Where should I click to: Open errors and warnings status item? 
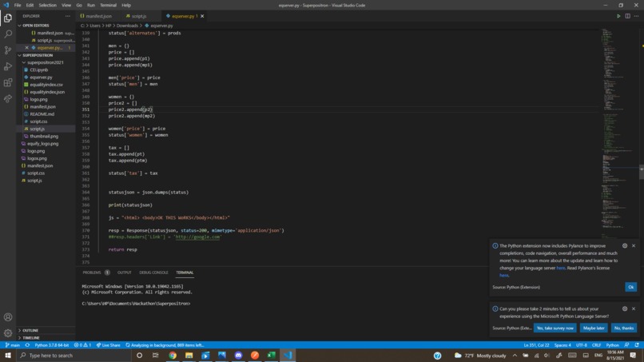click(82, 345)
